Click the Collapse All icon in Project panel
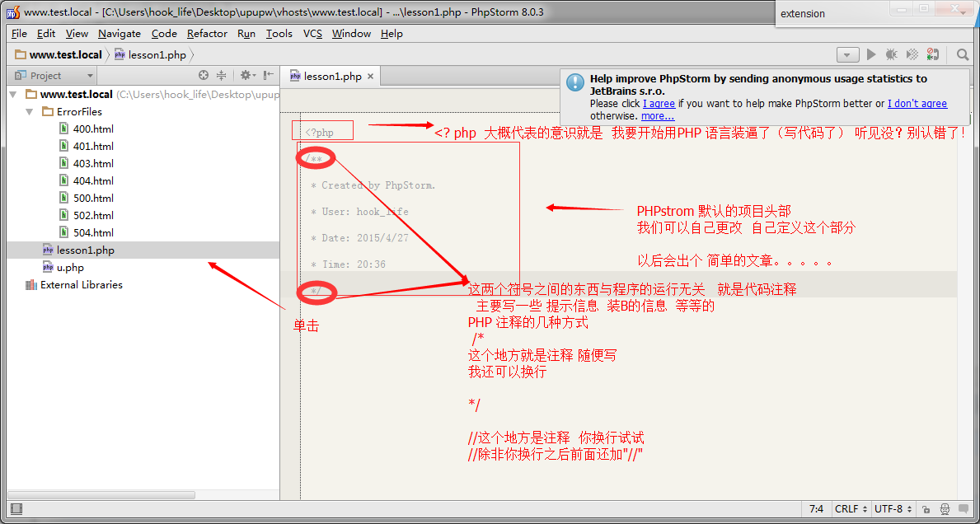This screenshot has width=980, height=524. click(221, 76)
